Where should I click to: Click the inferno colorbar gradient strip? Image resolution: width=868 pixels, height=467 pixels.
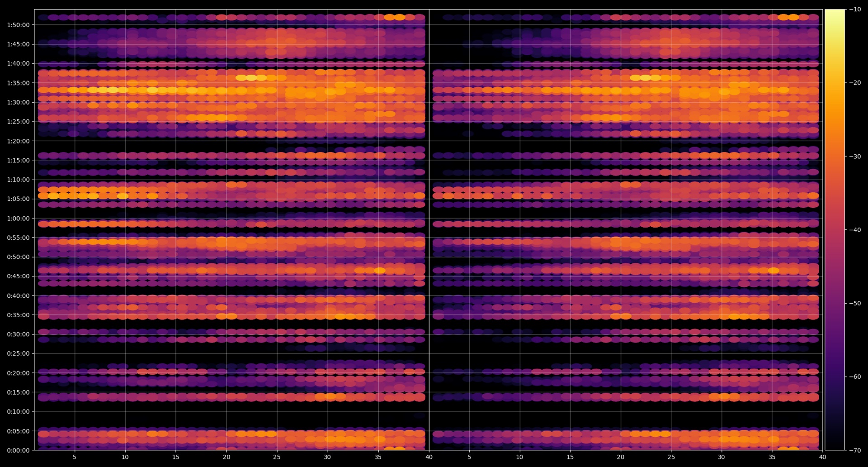tap(835, 230)
